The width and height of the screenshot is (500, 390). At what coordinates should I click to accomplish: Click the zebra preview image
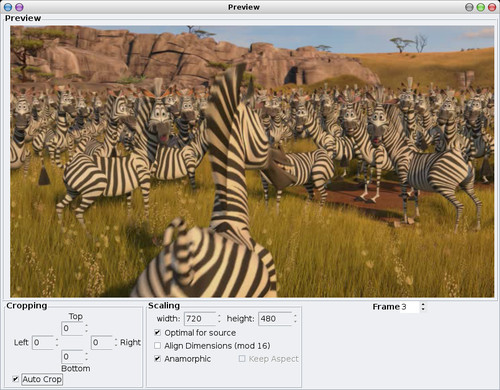pyautogui.click(x=252, y=161)
